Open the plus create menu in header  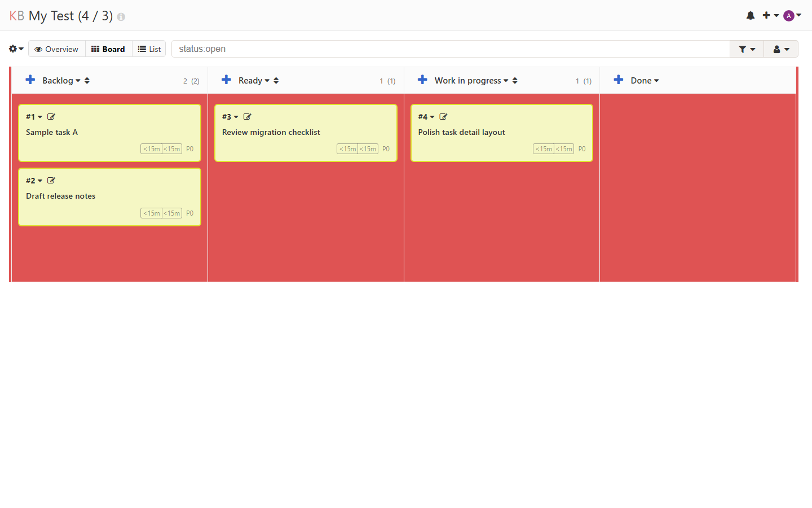point(770,16)
